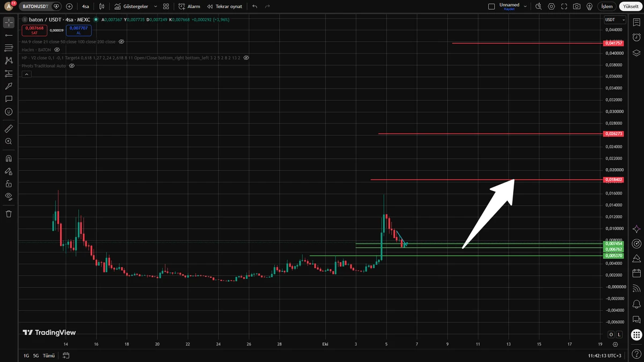Toggle auto scale O button
Viewport: 644px width, 362px height.
(x=611, y=335)
